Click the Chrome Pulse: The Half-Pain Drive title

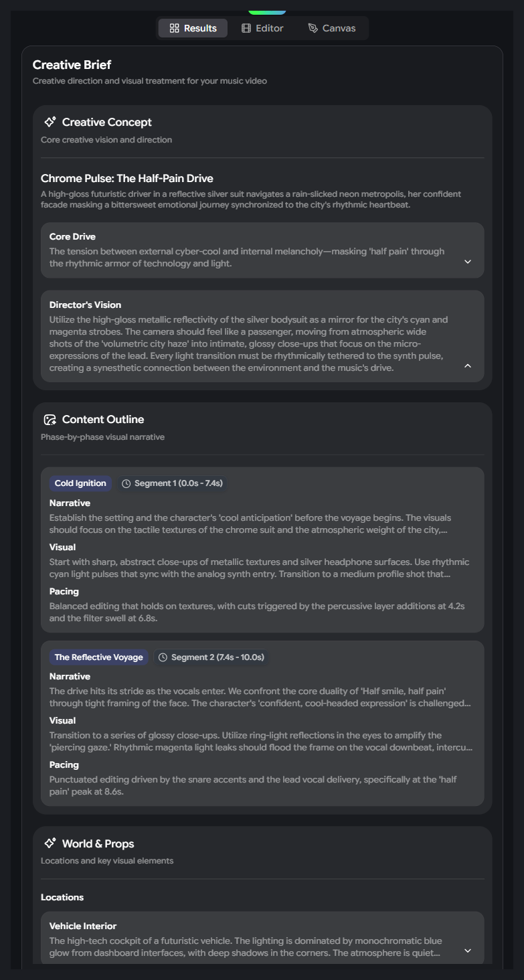[x=127, y=179]
